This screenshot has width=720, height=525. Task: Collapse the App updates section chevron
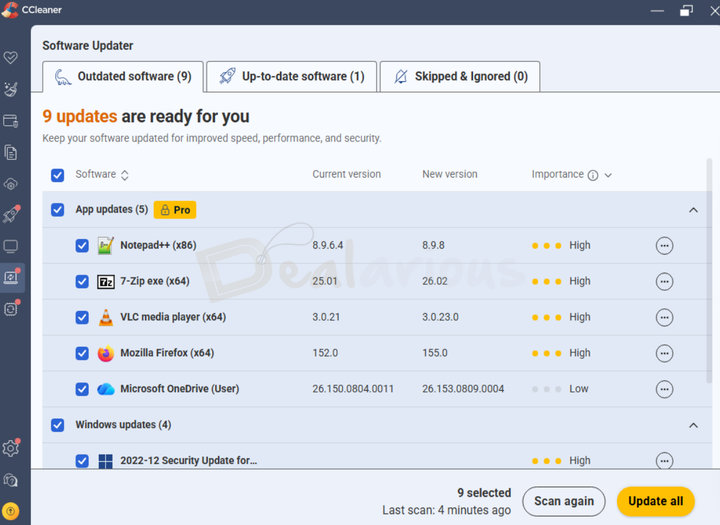coord(693,210)
